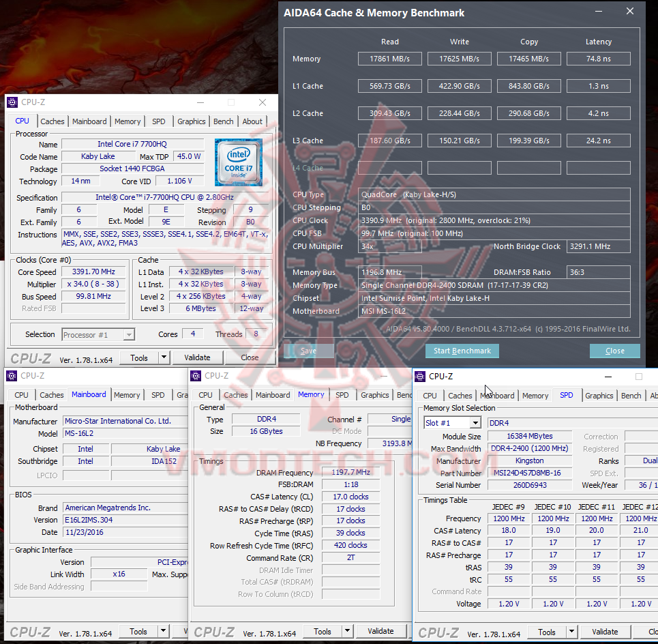Minimize the top CPU-Z window

coord(200,102)
